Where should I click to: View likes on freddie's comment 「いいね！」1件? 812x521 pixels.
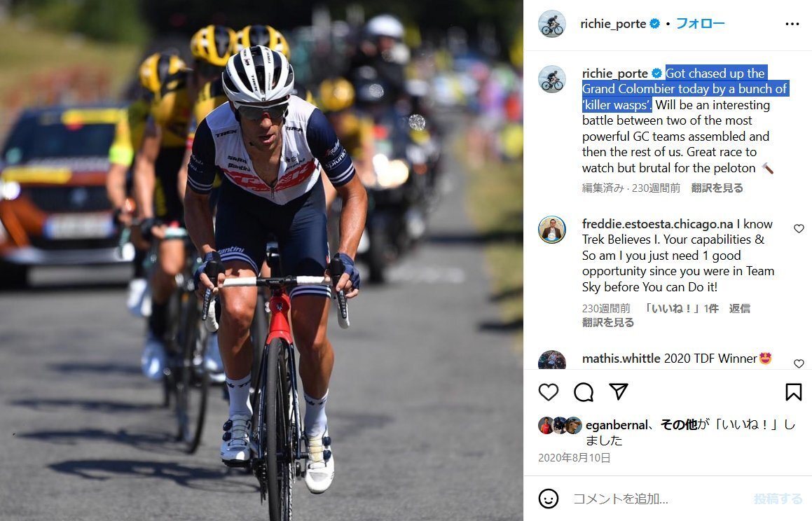click(x=680, y=308)
